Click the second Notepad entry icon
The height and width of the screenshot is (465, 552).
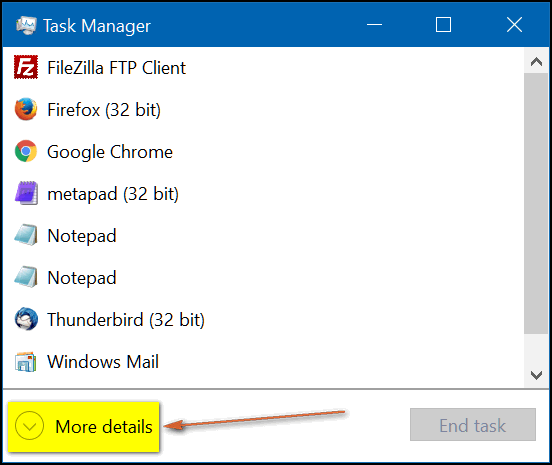coord(26,277)
